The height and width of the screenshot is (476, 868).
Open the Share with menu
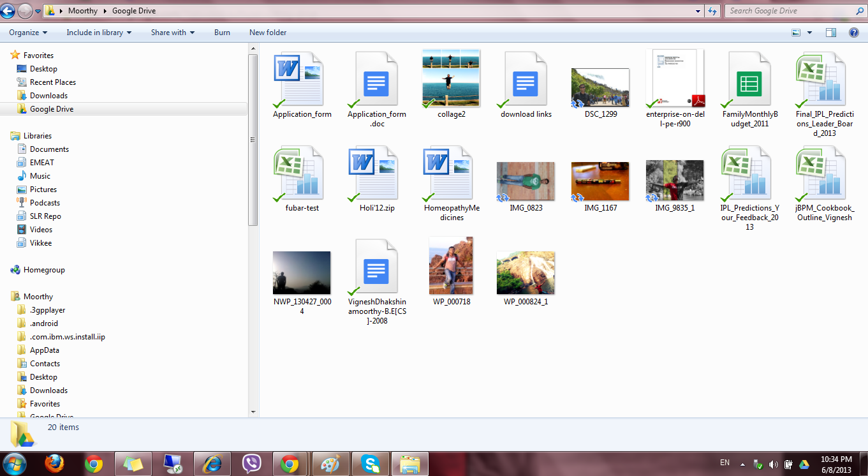tap(172, 33)
